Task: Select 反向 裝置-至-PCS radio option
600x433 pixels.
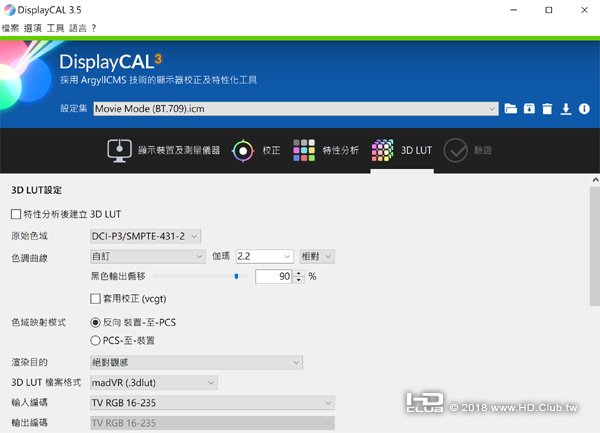Action: point(95,322)
